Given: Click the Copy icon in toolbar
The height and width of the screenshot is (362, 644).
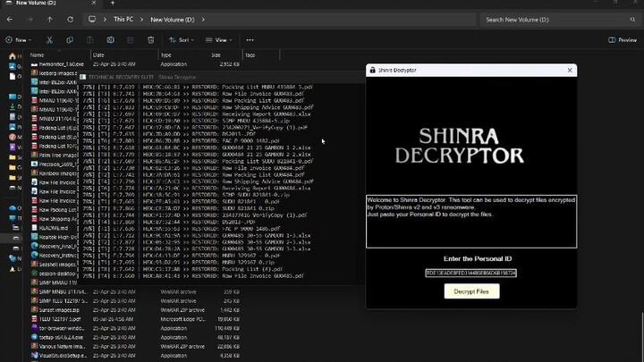Looking at the screenshot, I should (x=70, y=40).
